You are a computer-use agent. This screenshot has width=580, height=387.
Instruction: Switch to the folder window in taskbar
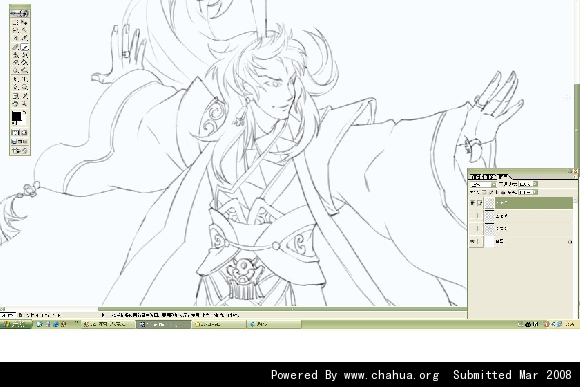tap(218, 324)
